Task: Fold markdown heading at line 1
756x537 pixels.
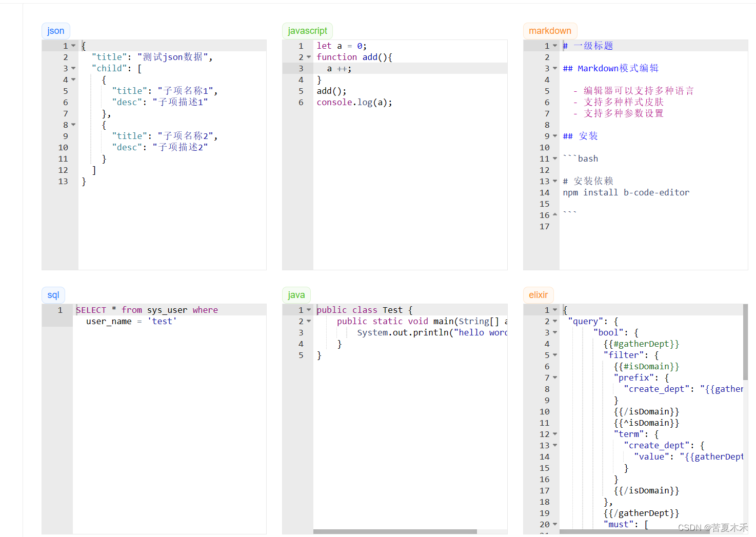Action: pyautogui.click(x=555, y=46)
